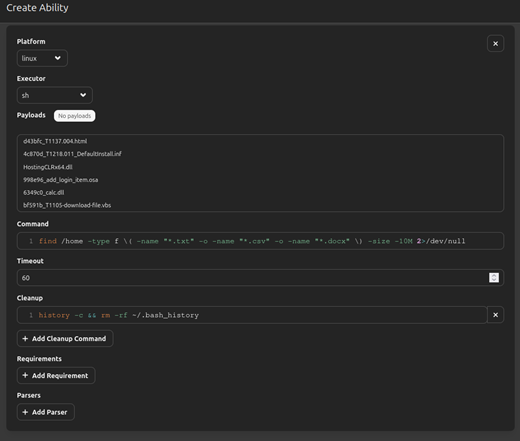Click into the Command code editor
This screenshot has height=441, width=520.
click(260, 241)
